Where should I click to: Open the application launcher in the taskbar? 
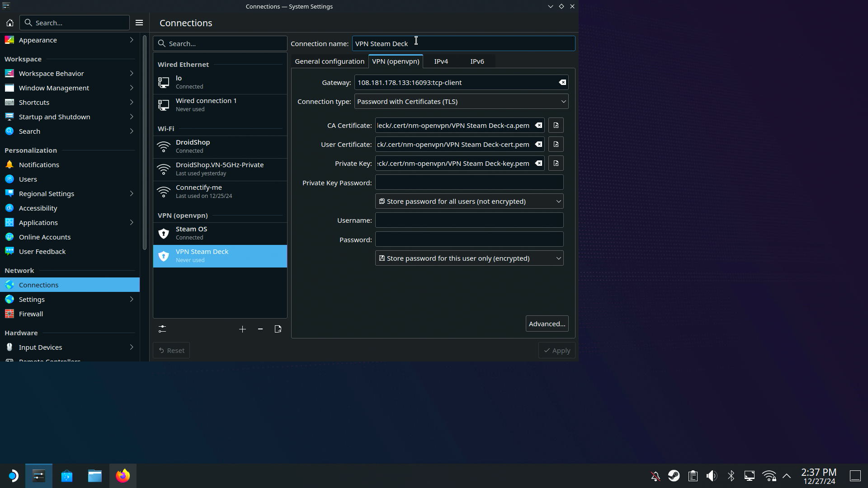point(13,476)
